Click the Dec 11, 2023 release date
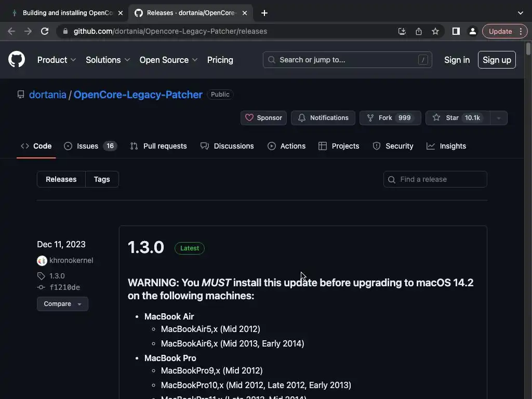The height and width of the screenshot is (399, 532). coord(61,244)
